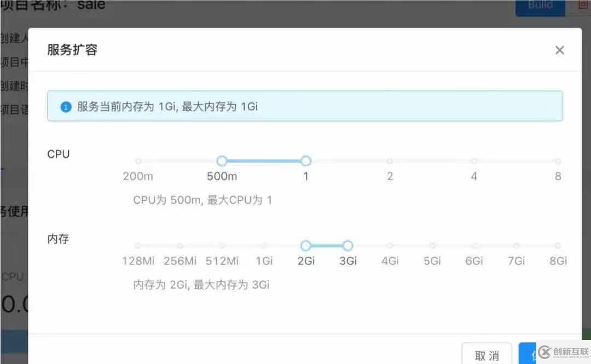Screen dimensions: 591x364
Task: Click the 2Gi label under memory slider
Action: coord(306,261)
